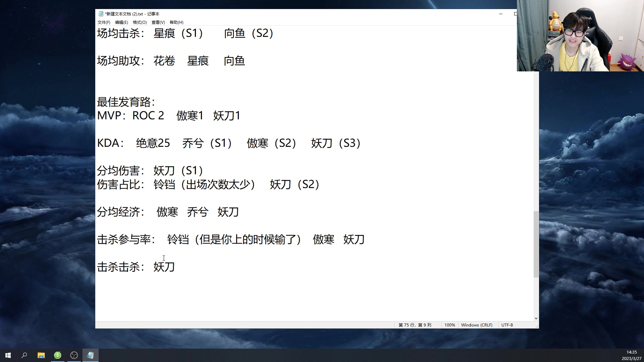Image resolution: width=644 pixels, height=362 pixels.
Task: Click 傲寒1 in the MVP line
Action: pyautogui.click(x=190, y=116)
